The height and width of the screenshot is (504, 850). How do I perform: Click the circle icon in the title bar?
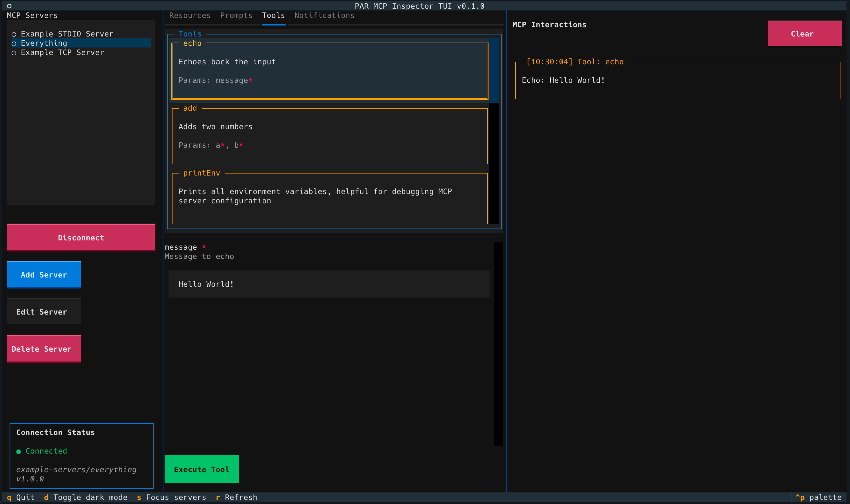tap(9, 6)
